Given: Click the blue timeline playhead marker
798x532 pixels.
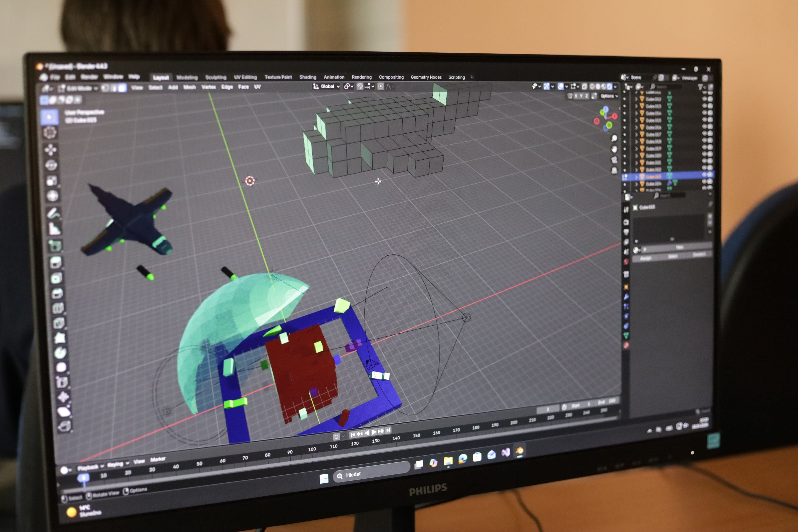Looking at the screenshot, I should pos(84,478).
